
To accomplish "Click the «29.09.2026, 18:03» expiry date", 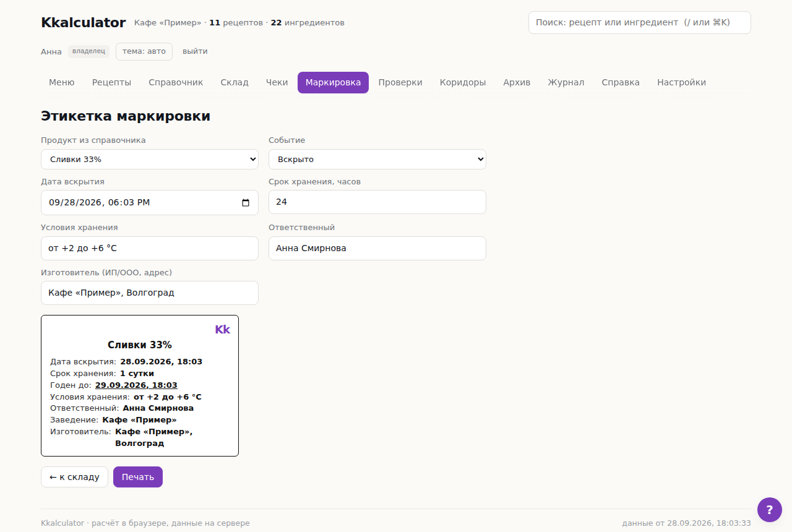I will pyautogui.click(x=136, y=385).
